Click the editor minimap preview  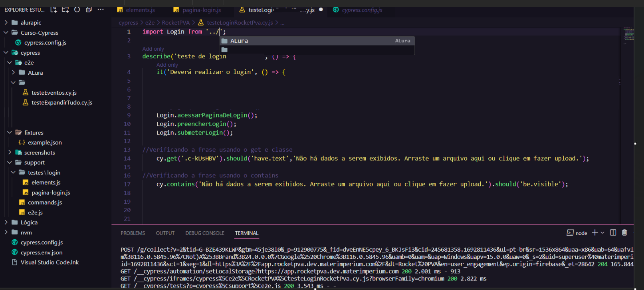tap(628, 35)
